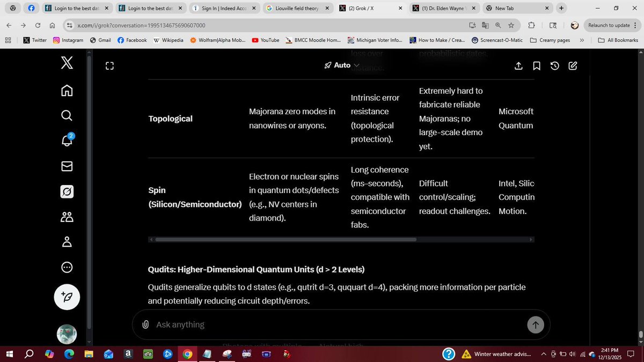The image size is (644, 362).
Task: Open the tab search dropdown at top-left
Action: tap(13, 9)
